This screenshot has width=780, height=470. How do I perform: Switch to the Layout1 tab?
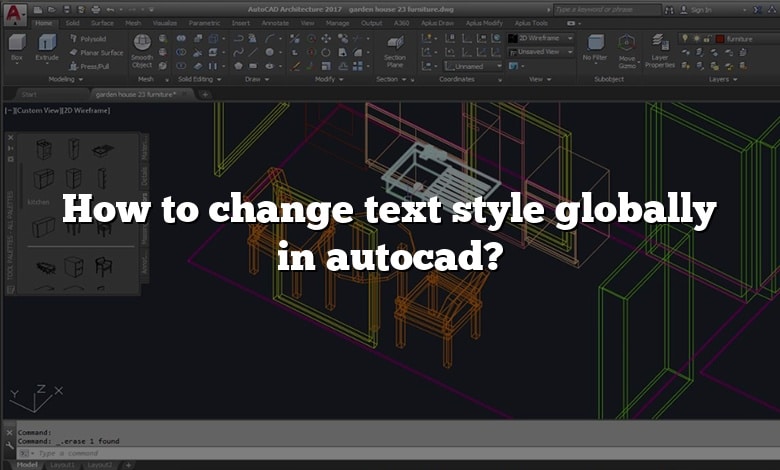point(62,465)
